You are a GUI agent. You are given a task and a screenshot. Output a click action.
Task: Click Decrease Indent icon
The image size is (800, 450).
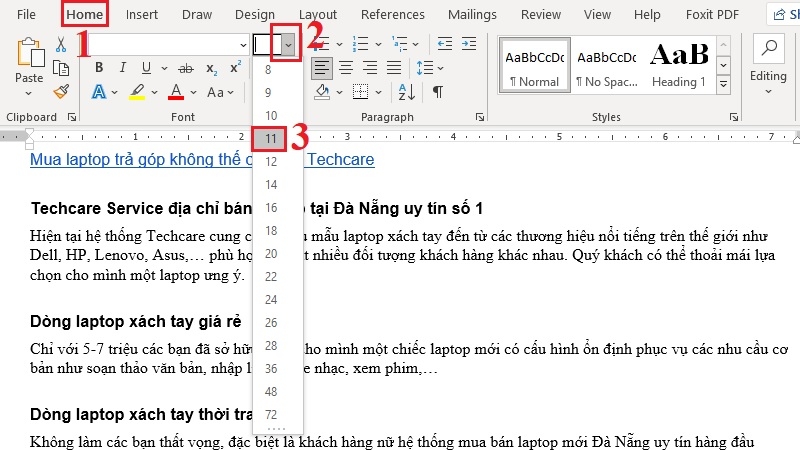tap(445, 44)
